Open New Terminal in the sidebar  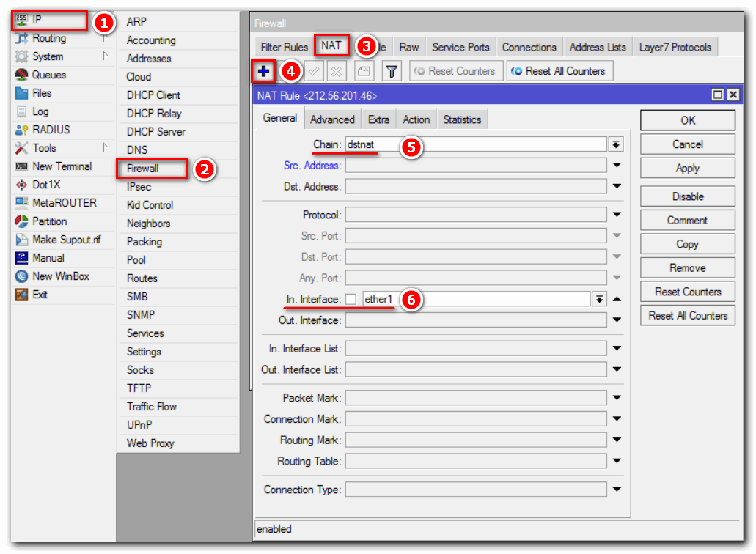[x=62, y=166]
